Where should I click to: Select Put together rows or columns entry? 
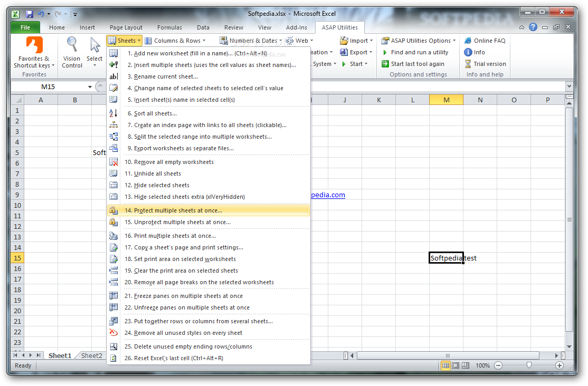click(208, 321)
